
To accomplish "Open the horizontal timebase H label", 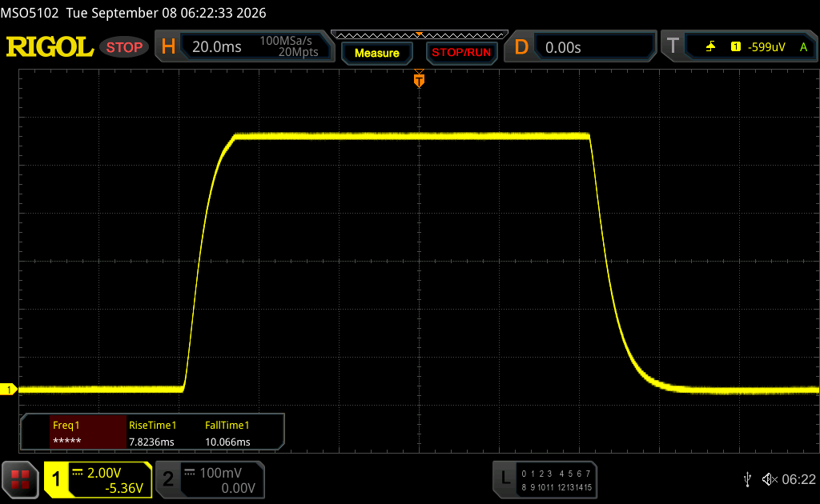I will point(168,47).
